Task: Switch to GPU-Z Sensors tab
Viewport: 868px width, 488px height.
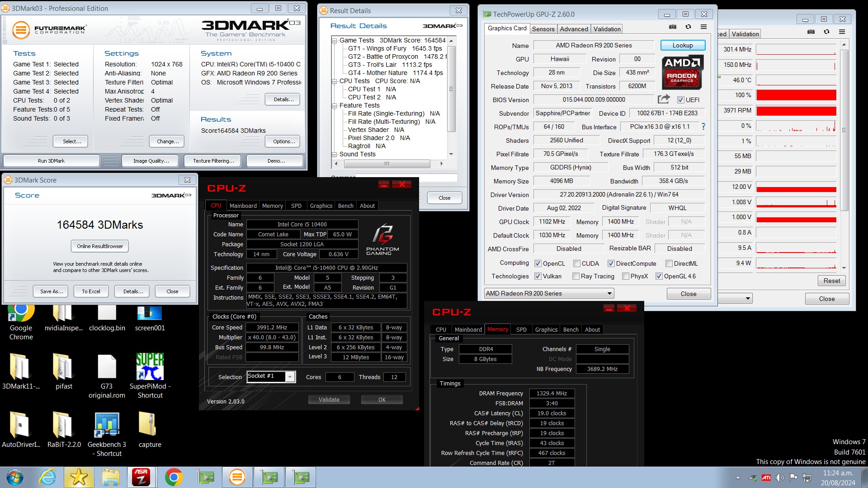Action: [543, 29]
